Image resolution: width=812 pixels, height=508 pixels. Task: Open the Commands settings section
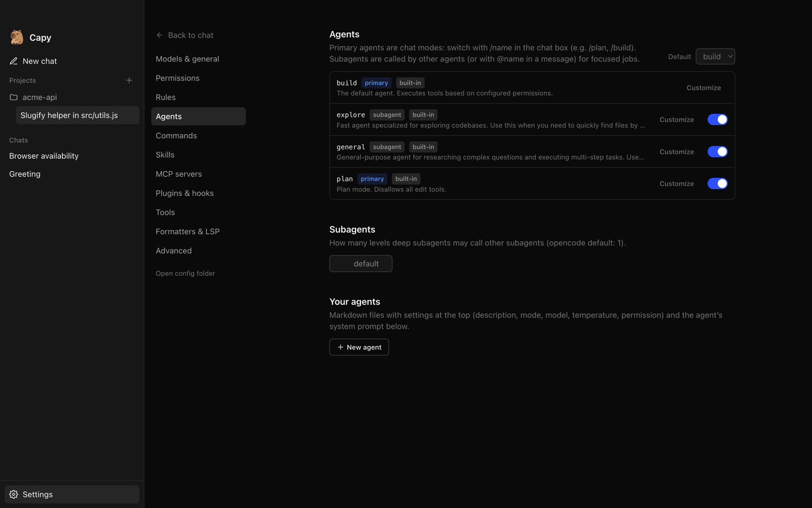point(198,136)
